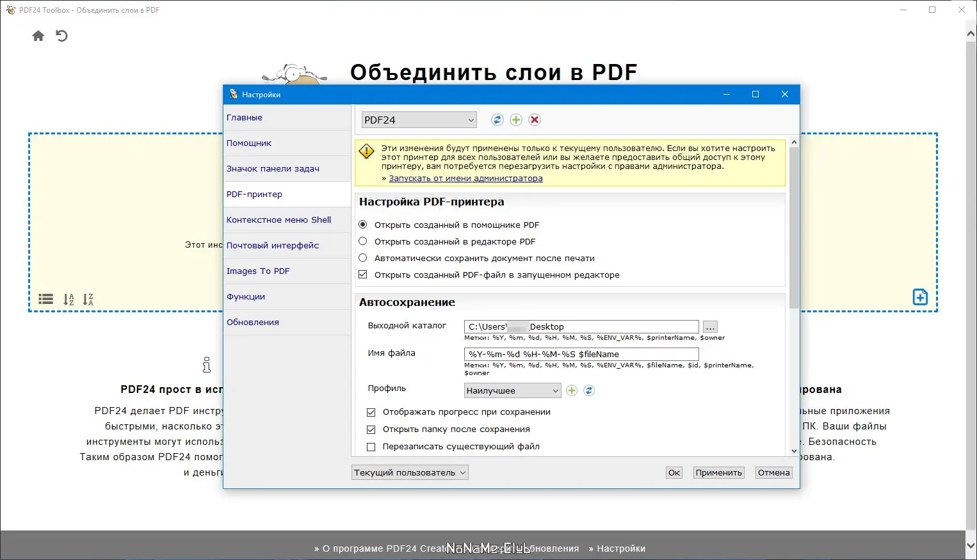Choose 'Автоматически сохранить документ после печати'

pyautogui.click(x=363, y=258)
